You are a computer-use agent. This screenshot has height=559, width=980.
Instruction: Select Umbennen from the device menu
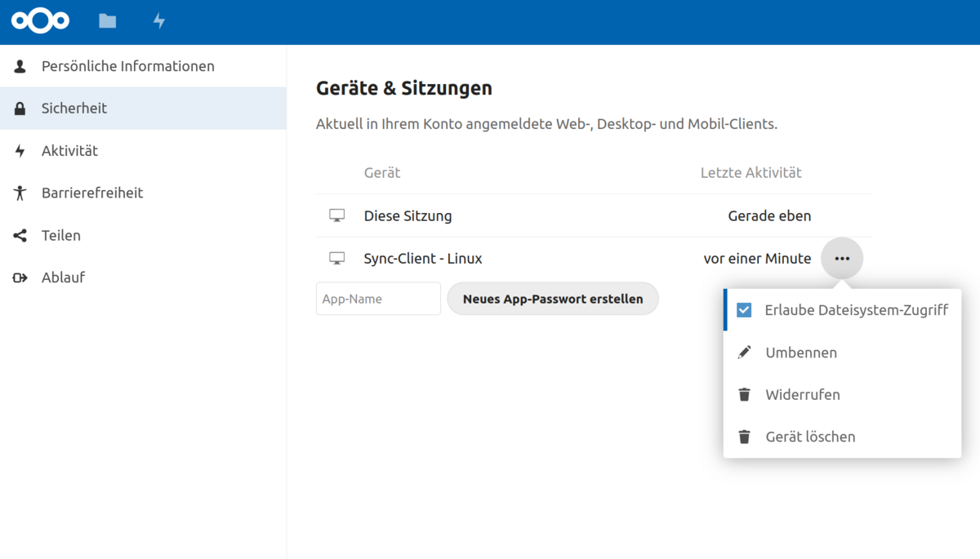click(x=801, y=353)
